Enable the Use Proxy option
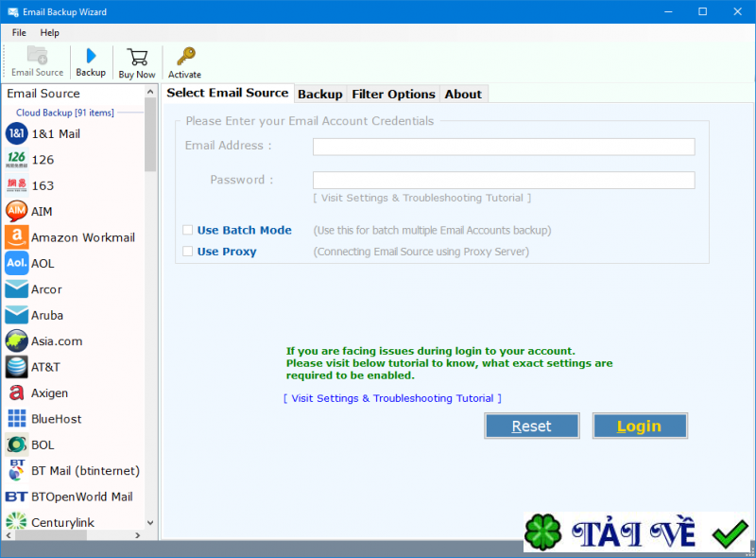The height and width of the screenshot is (558, 756). (x=186, y=253)
